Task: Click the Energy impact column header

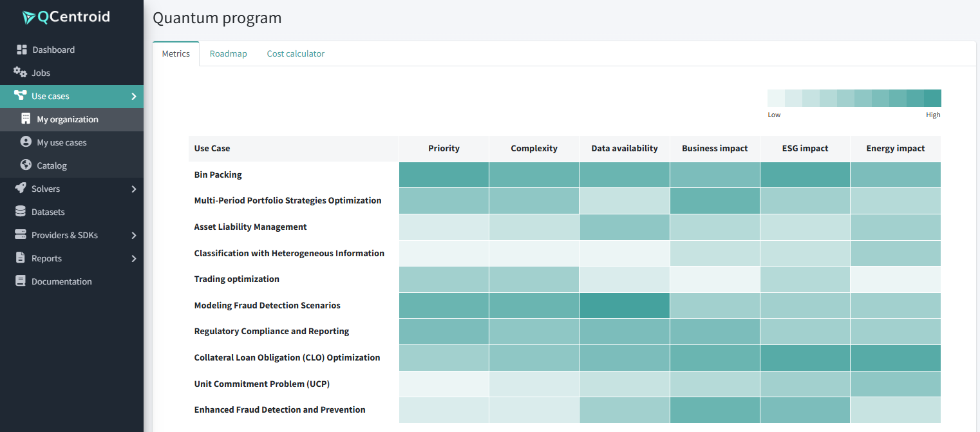Action: point(896,148)
